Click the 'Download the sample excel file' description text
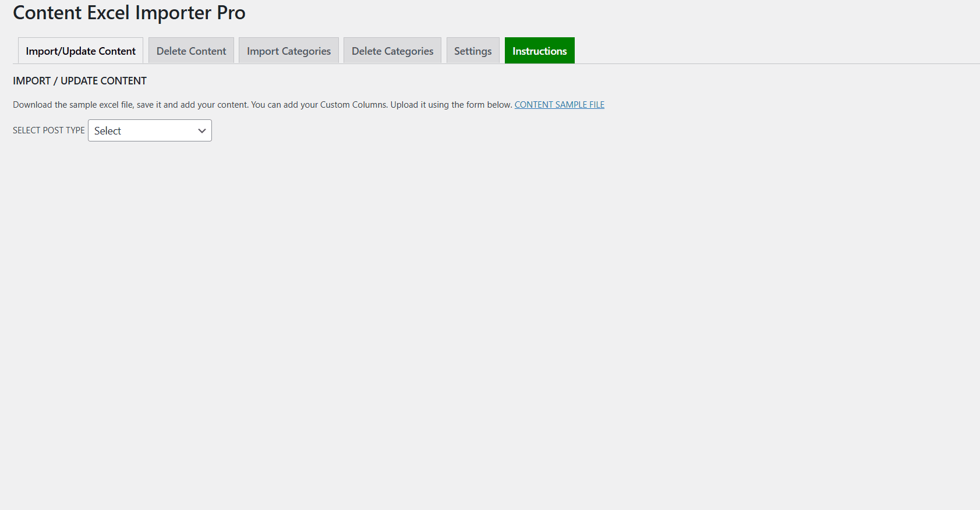 263,105
